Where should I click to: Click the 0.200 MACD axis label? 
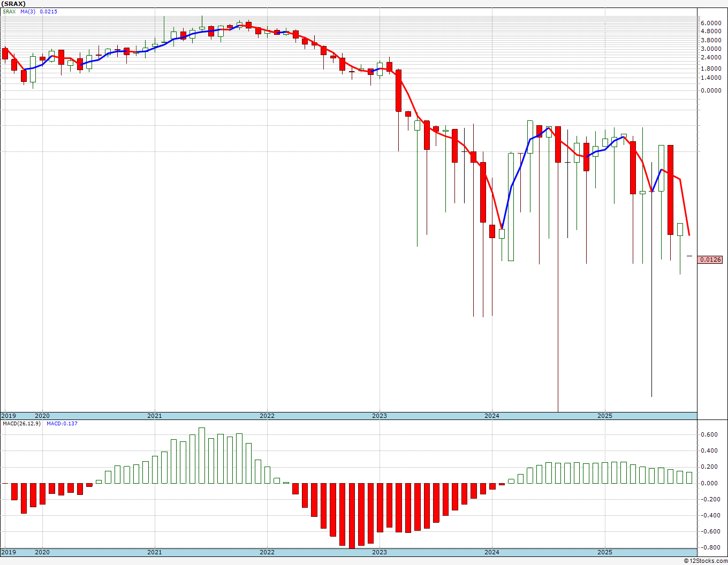[709, 467]
